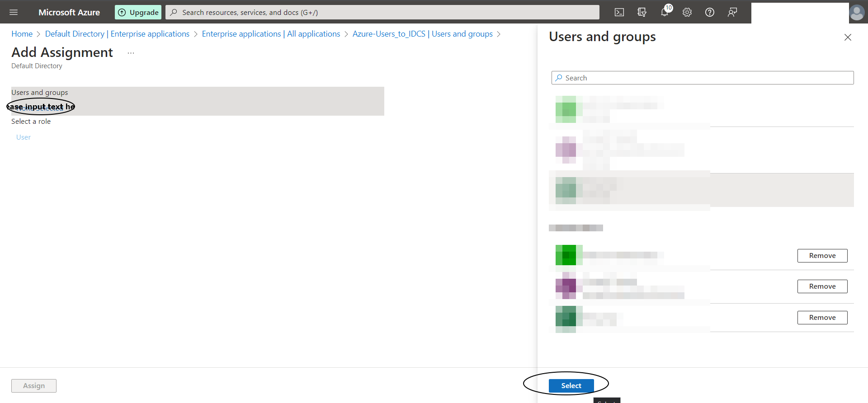Open Azure-Users_to_IDCS | Users and groups breadcrumb
This screenshot has height=403, width=868.
[x=423, y=34]
